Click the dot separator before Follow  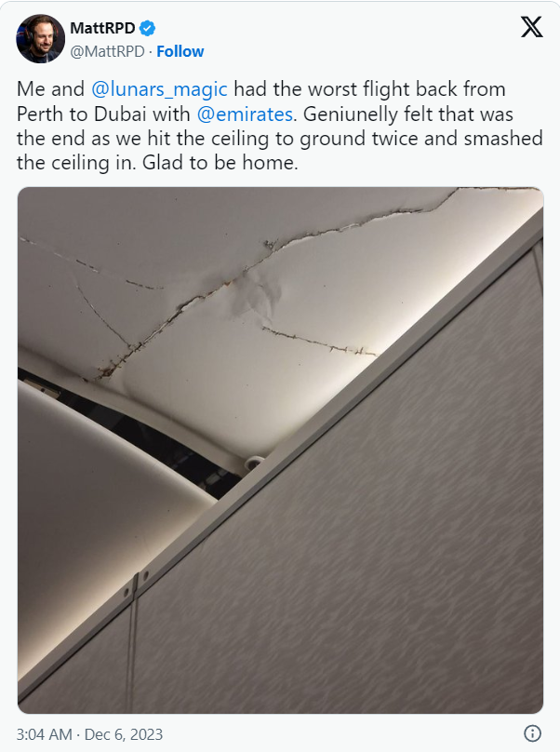point(151,51)
